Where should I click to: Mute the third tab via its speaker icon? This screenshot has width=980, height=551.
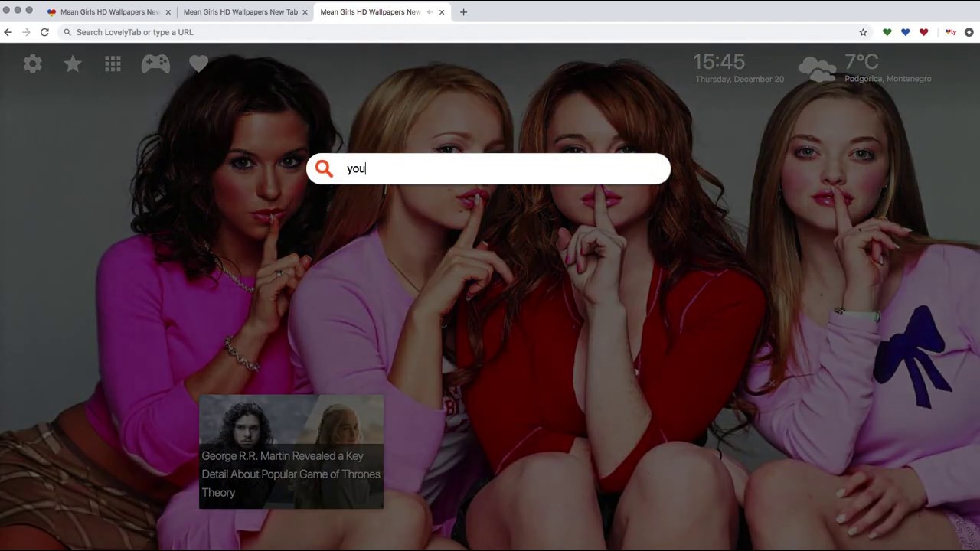429,12
